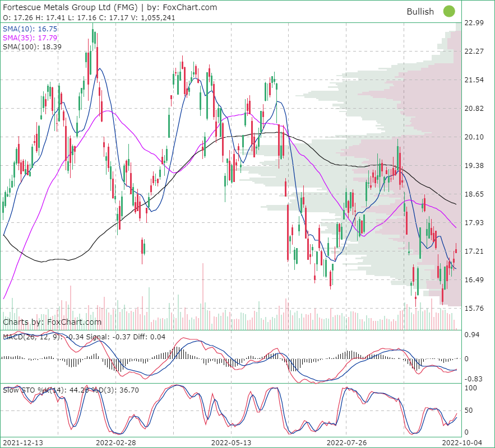The width and height of the screenshot is (495, 448).
Task: Click the 2022-07-26 date axis label
Action: click(x=346, y=442)
